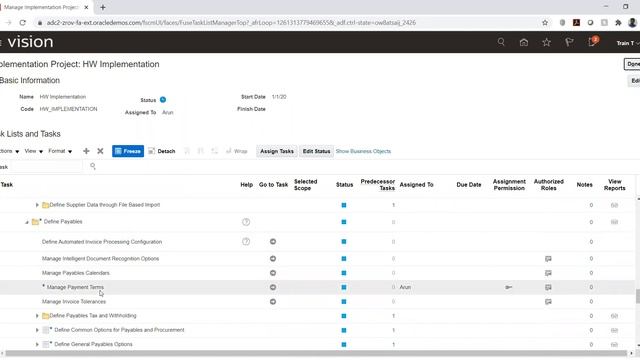
Task: Reload the browser page
Action: [x=22, y=23]
